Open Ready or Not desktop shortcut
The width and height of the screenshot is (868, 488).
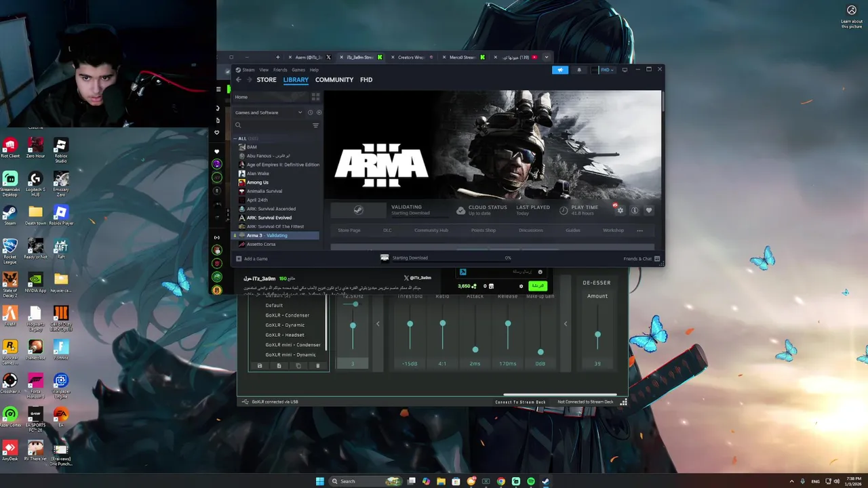click(x=35, y=249)
